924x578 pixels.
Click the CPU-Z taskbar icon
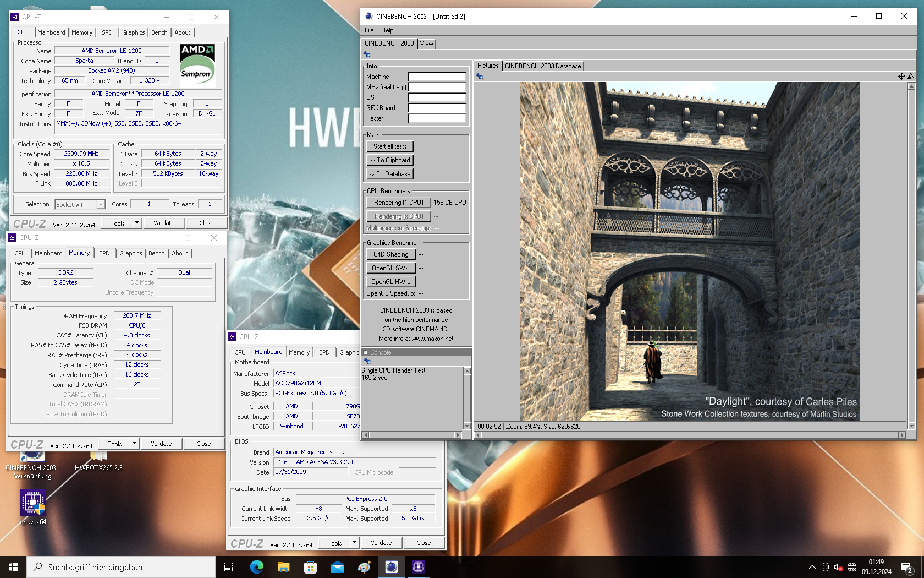pos(419,567)
